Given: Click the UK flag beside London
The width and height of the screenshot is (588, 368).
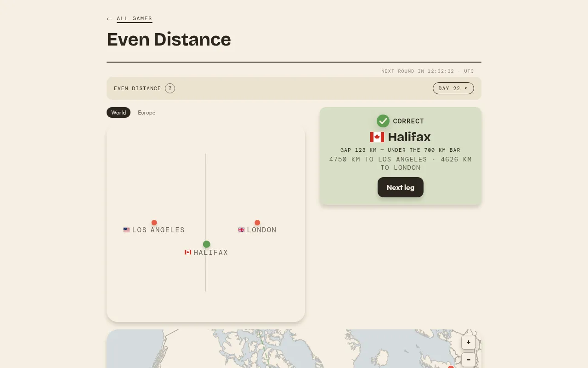Looking at the screenshot, I should click(x=241, y=230).
